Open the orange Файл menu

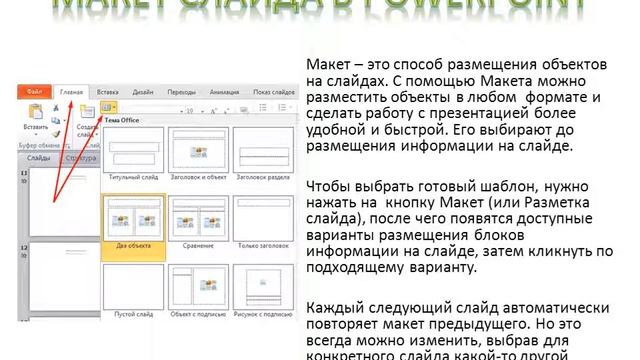click(34, 92)
